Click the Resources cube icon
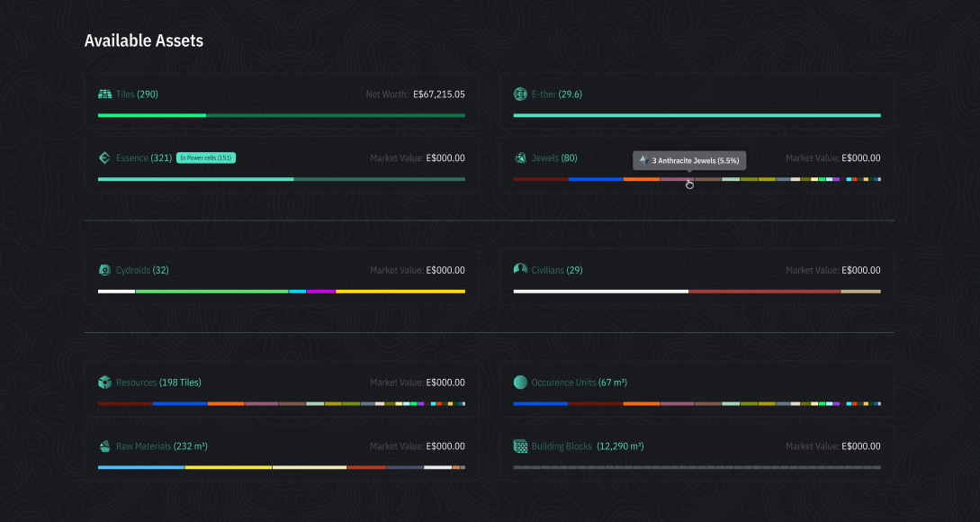Viewport: 980px width, 522px height. pyautogui.click(x=104, y=382)
